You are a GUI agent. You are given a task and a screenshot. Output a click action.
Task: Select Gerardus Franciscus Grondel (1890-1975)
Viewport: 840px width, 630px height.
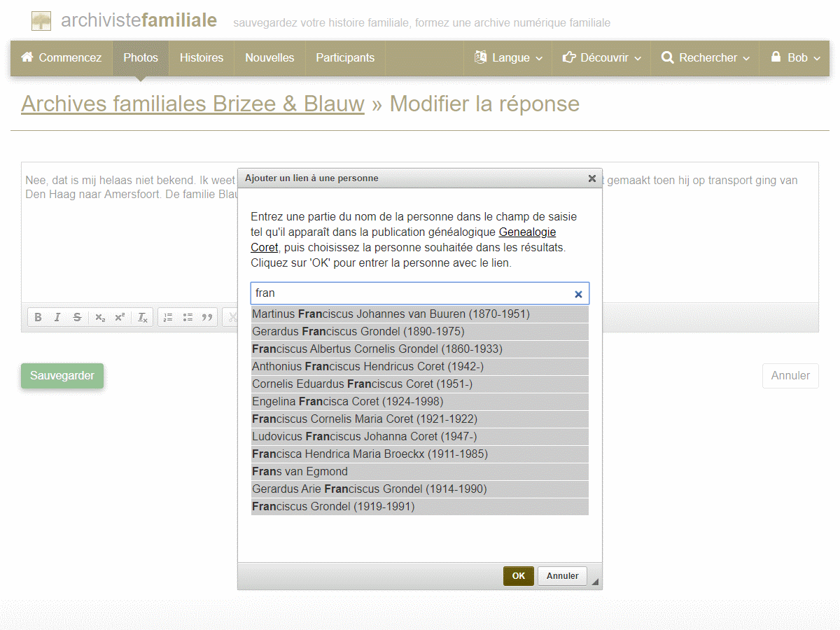coord(420,332)
